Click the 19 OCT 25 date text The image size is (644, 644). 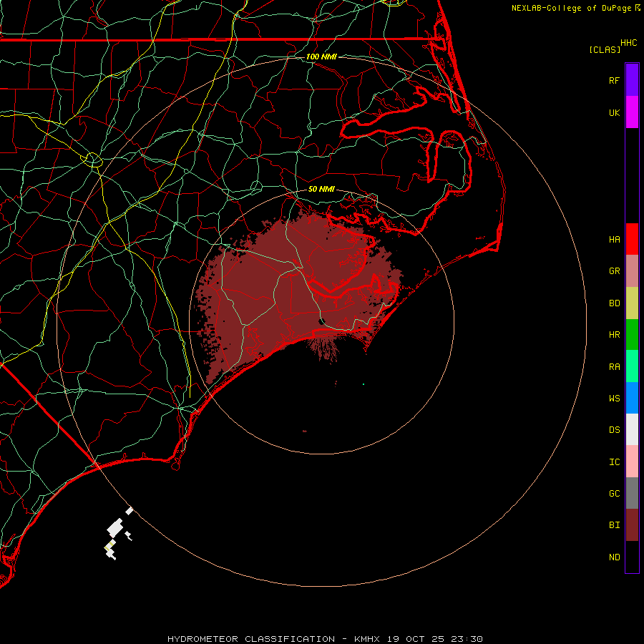(416, 639)
